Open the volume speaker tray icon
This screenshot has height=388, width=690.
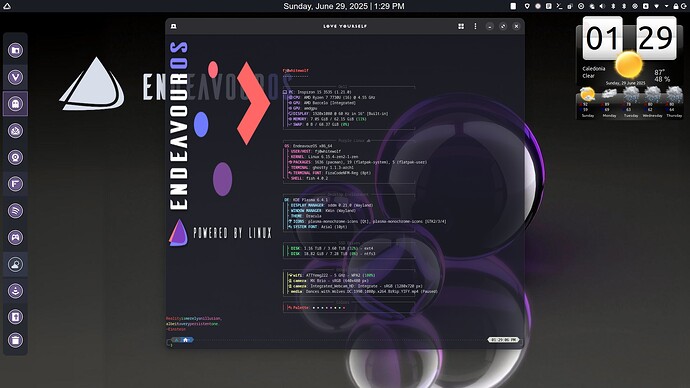point(602,6)
